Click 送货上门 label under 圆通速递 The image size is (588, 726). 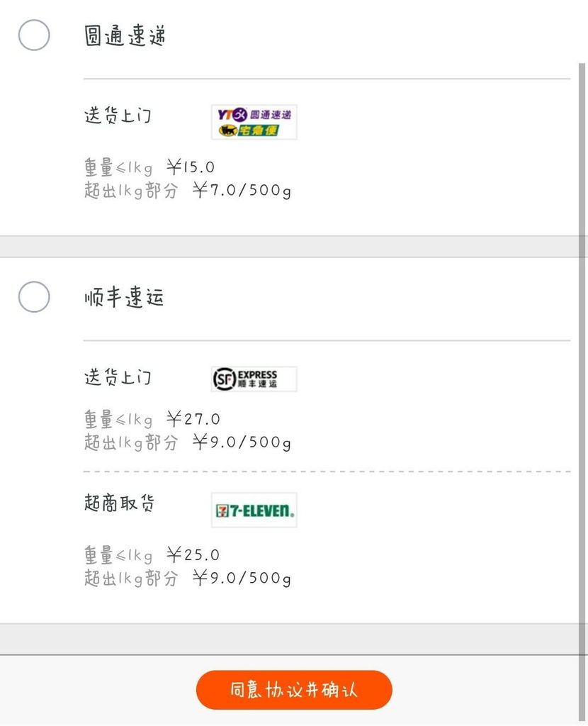click(x=118, y=116)
